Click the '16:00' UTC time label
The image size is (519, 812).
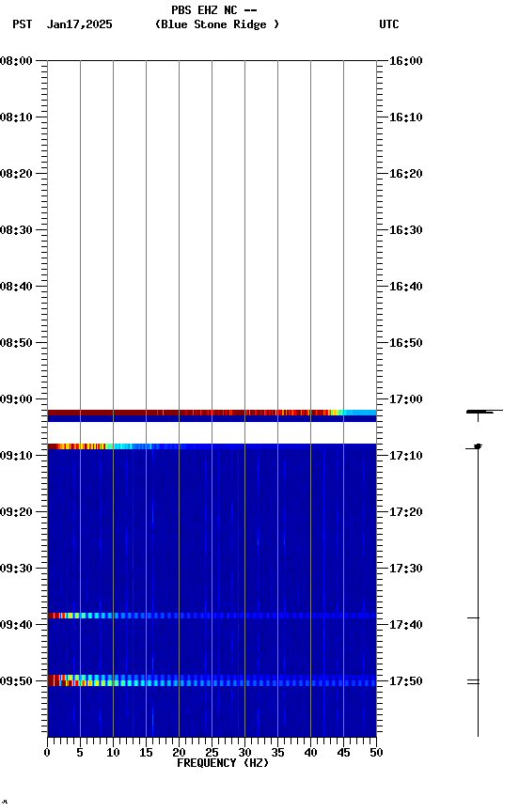pyautogui.click(x=406, y=60)
